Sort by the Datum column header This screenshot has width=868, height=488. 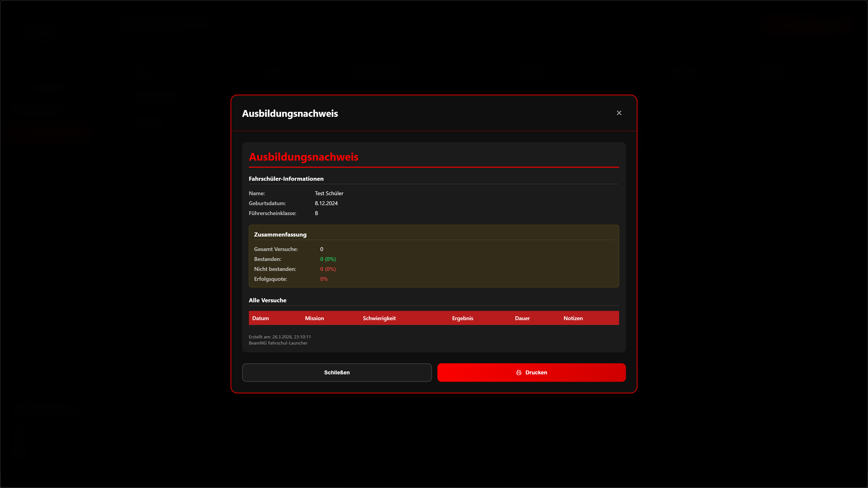coord(260,318)
